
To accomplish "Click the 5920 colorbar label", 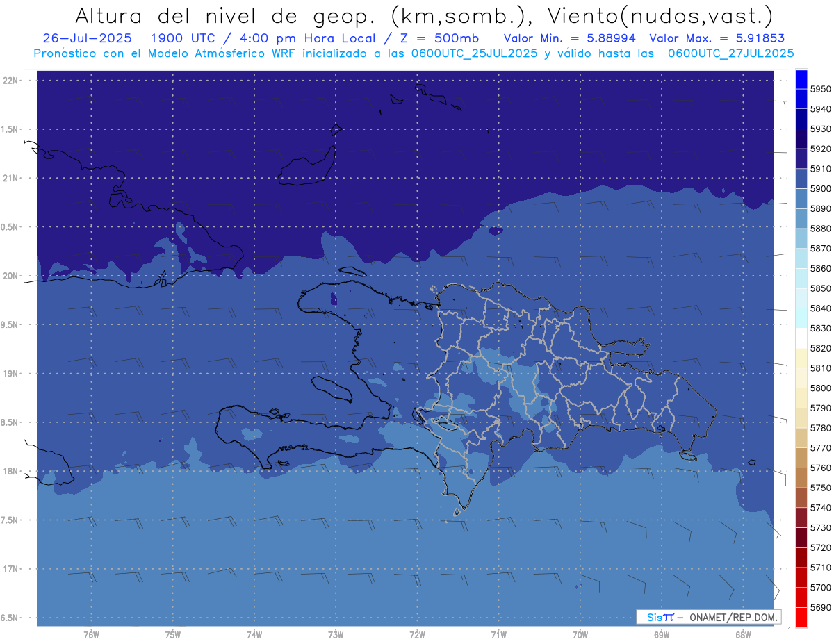I will (x=820, y=149).
